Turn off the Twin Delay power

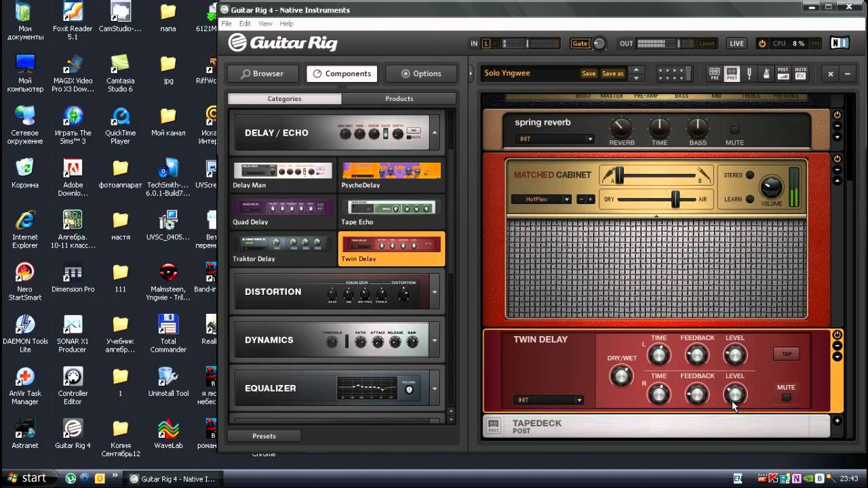point(837,335)
